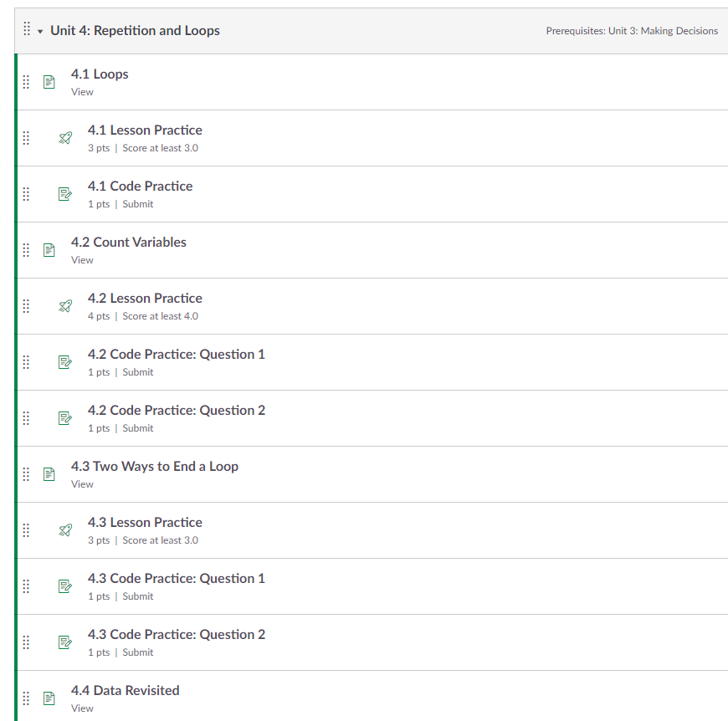Screen dimensions: 728x721
Task: Click assignment icon for 4.2 Code Practice Question 1
Action: (65, 362)
